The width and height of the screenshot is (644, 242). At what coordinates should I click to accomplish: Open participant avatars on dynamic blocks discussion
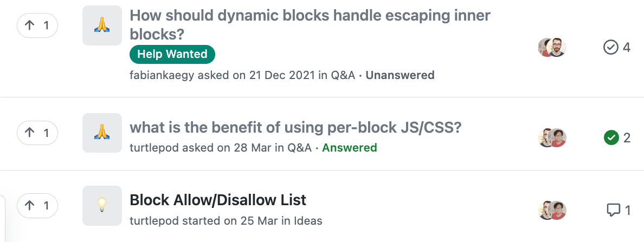pos(552,48)
